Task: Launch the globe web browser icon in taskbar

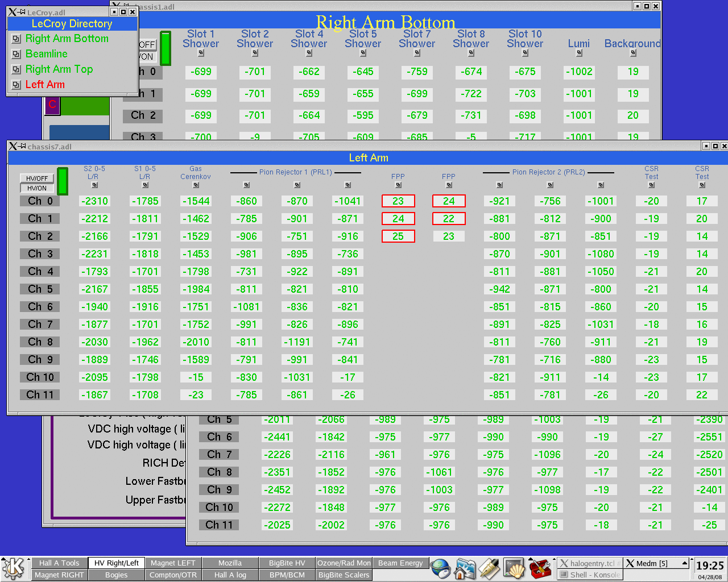Action: pyautogui.click(x=440, y=568)
